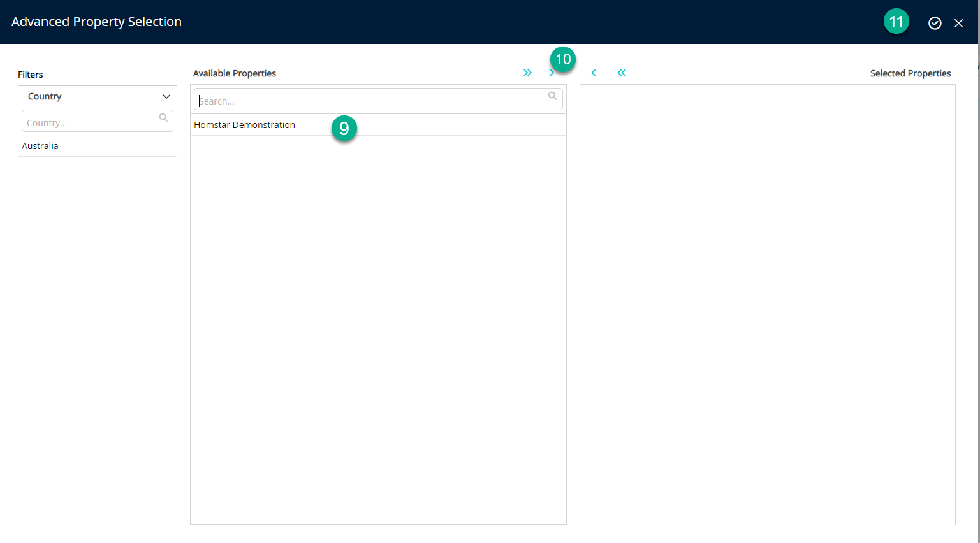Open the Country filter dropdown
Viewport: 980px width, 543px height.
point(97,97)
